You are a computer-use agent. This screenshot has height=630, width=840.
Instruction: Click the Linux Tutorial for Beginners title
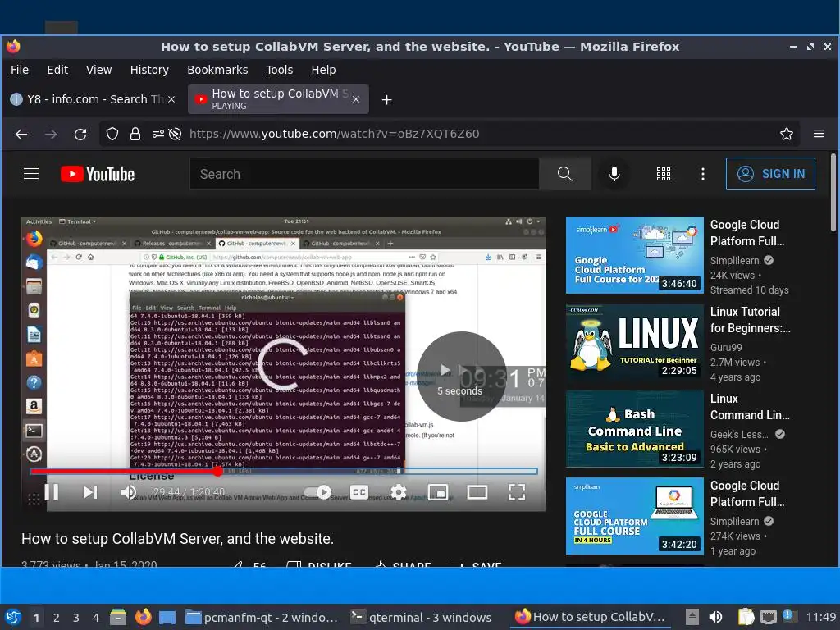tap(750, 320)
